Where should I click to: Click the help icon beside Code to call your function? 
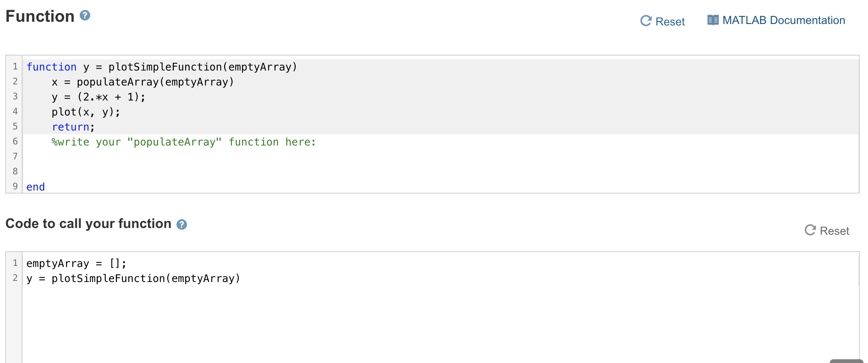point(182,224)
